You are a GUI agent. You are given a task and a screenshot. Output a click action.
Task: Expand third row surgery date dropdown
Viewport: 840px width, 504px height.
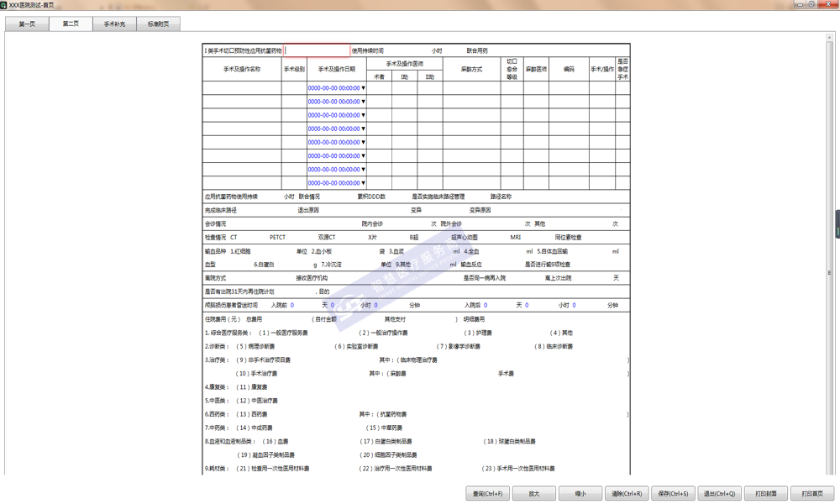coord(363,115)
